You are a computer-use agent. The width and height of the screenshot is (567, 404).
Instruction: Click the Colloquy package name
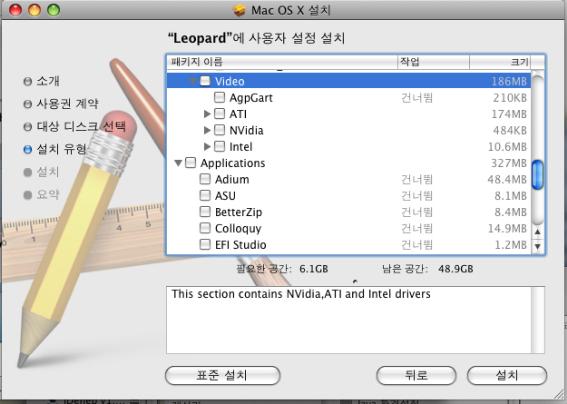pos(238,229)
